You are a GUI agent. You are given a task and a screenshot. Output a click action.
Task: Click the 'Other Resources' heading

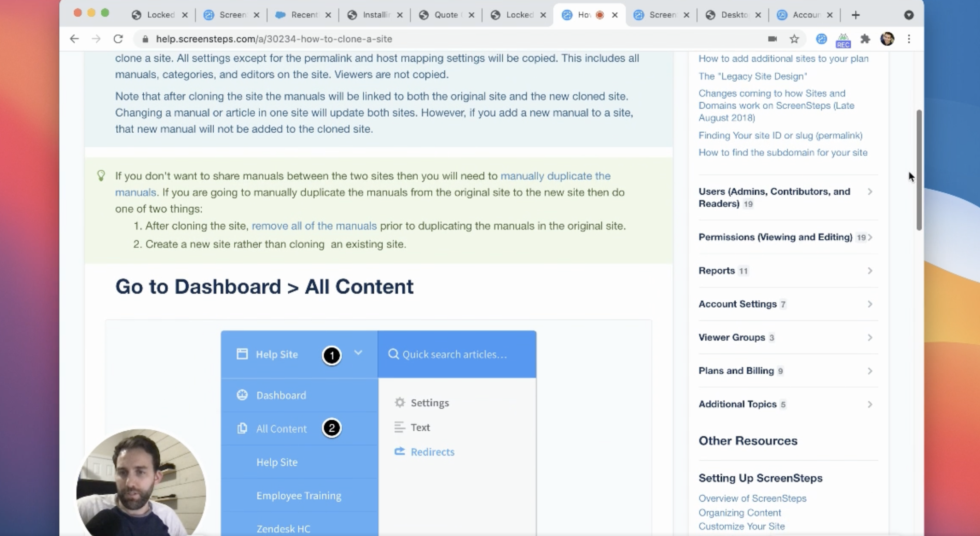coord(748,441)
